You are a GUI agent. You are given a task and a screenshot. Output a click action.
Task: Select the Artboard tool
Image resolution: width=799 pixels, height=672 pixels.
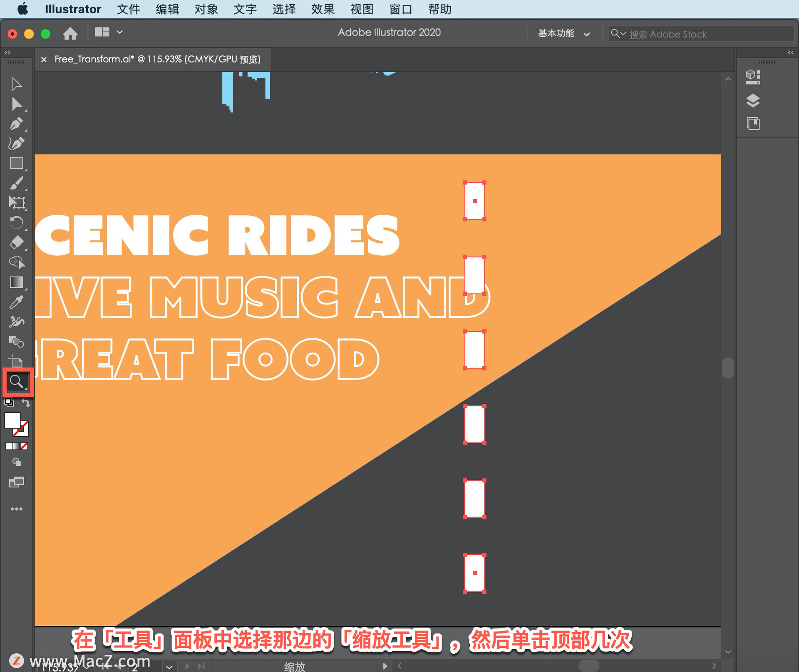17,361
